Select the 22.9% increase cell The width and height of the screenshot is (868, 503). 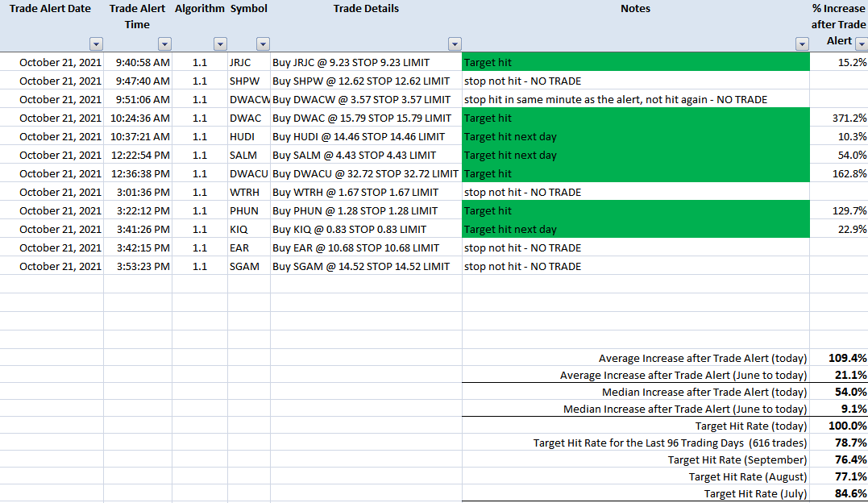pyautogui.click(x=839, y=230)
